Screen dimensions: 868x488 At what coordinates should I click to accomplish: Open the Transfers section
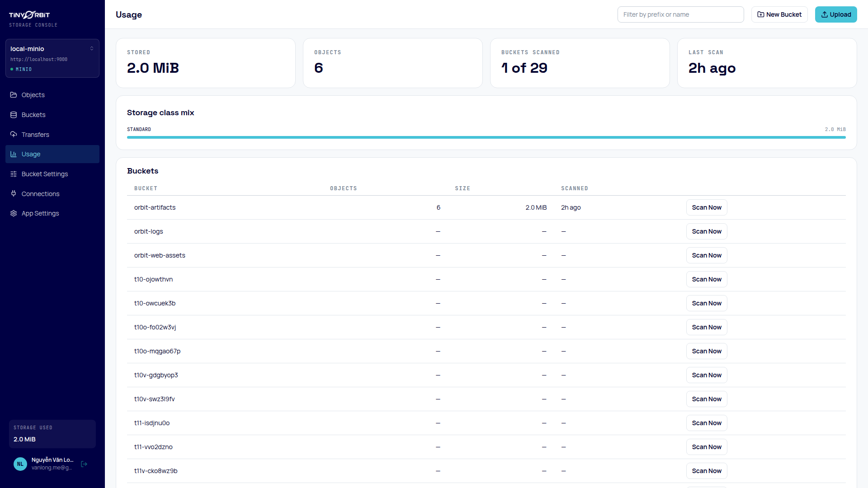(52, 135)
